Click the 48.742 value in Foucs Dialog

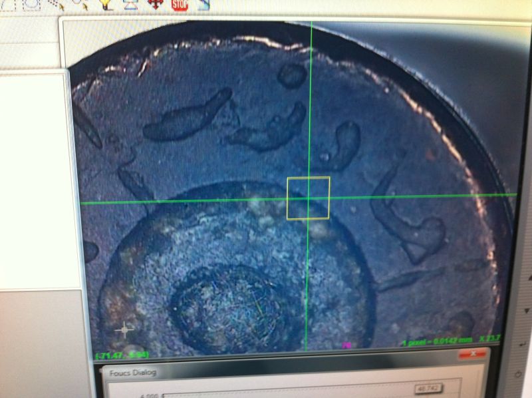point(428,388)
